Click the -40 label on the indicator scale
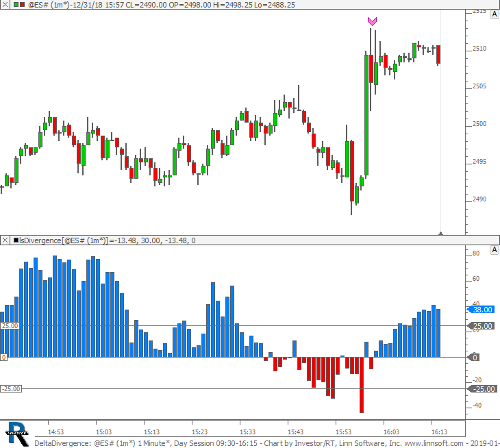This screenshot has height=448, width=500. (477, 406)
